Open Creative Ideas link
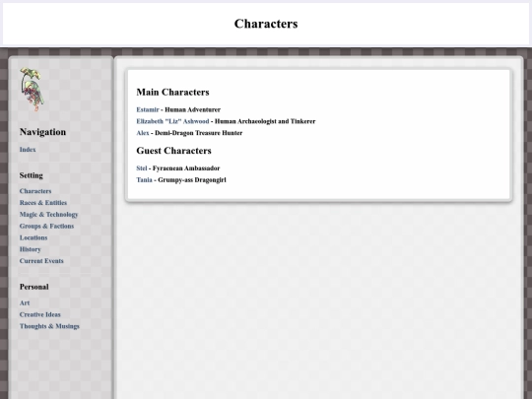 point(40,314)
